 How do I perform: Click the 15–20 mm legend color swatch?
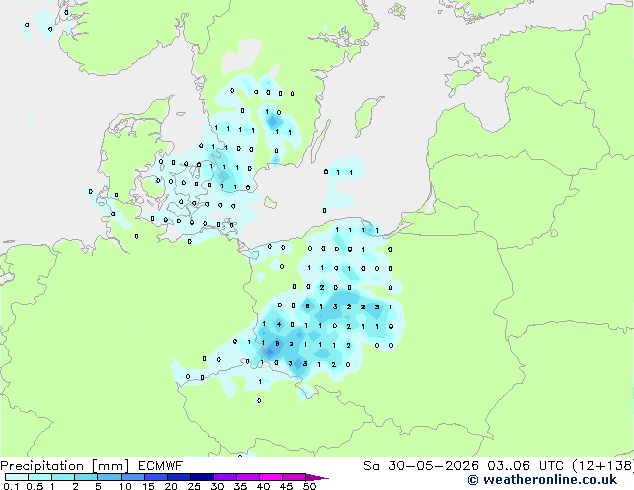pyautogui.click(x=155, y=477)
